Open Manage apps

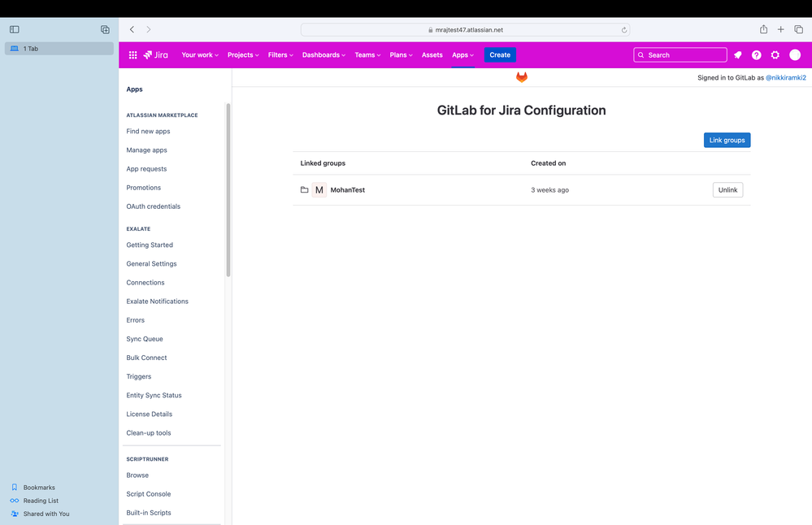pos(146,150)
